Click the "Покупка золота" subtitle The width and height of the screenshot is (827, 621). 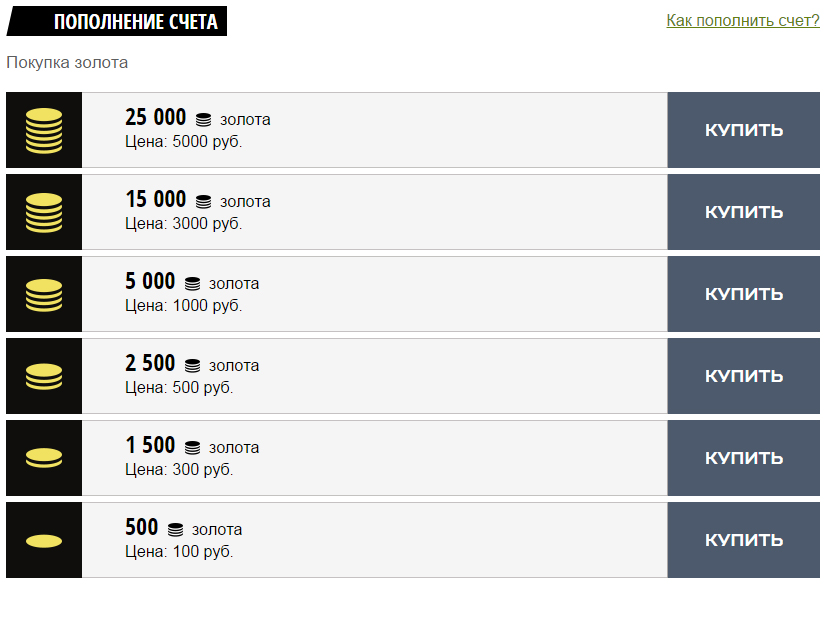(x=67, y=62)
